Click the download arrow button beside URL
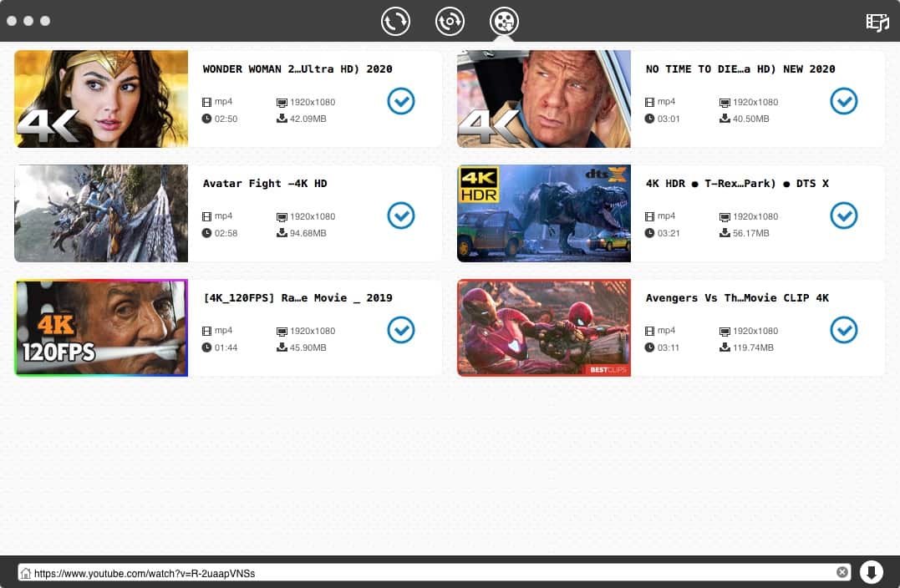 coord(872,572)
